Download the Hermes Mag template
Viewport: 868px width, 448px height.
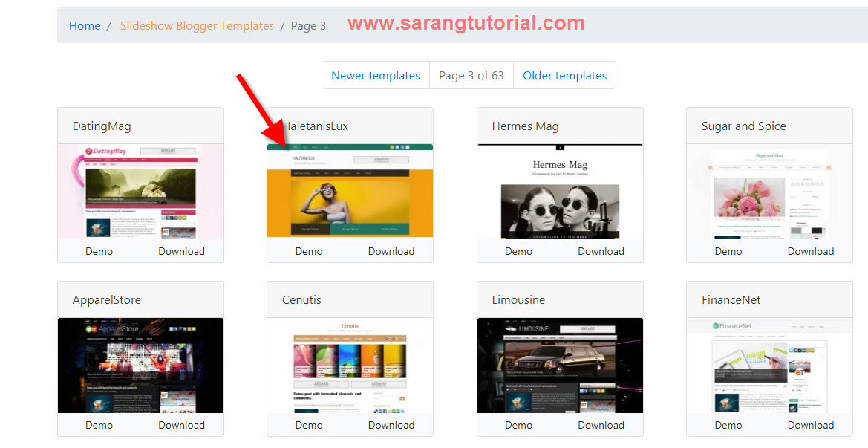click(x=601, y=251)
